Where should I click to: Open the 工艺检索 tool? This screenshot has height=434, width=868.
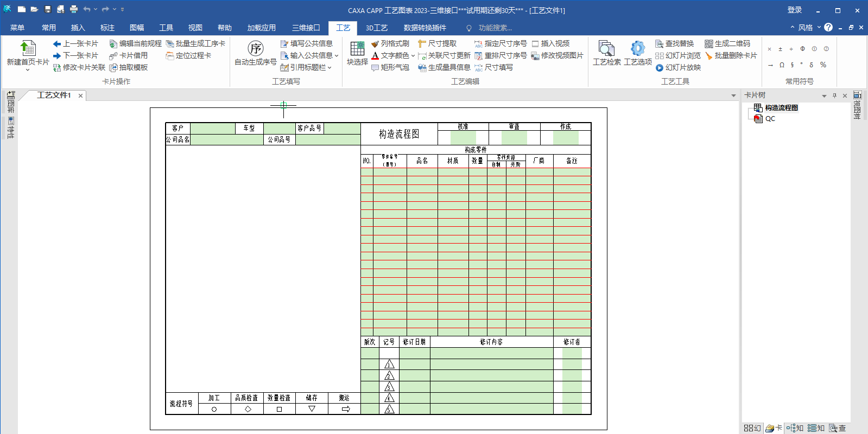pyautogui.click(x=606, y=49)
